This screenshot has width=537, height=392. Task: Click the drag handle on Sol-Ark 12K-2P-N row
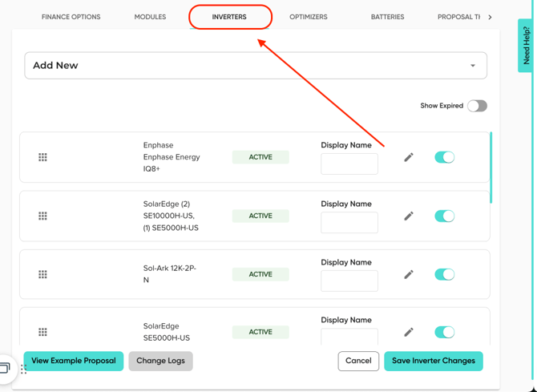[43, 274]
